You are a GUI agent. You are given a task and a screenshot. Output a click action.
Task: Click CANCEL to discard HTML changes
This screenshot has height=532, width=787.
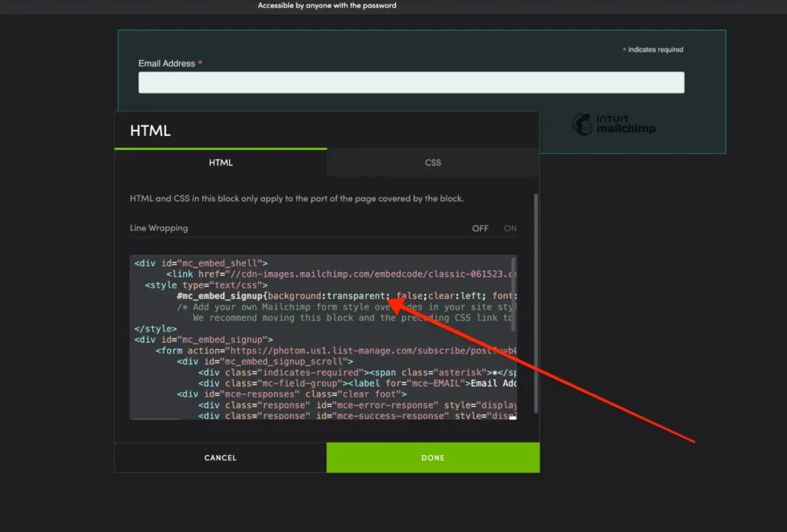[x=220, y=457]
